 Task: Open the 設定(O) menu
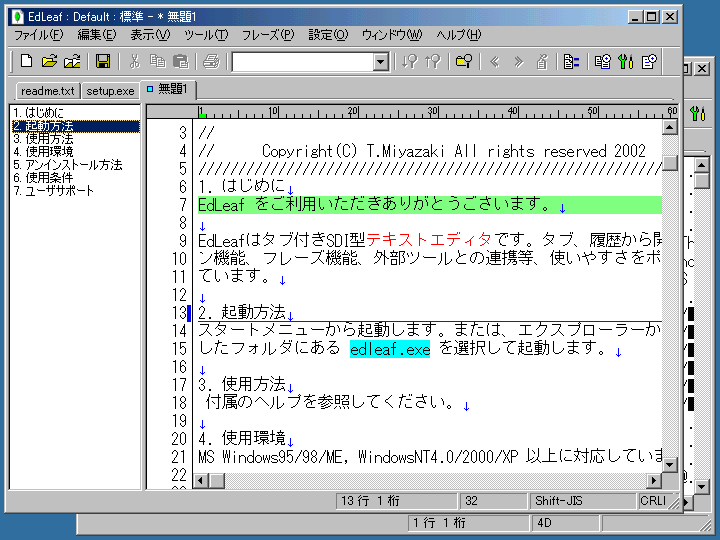(x=328, y=35)
